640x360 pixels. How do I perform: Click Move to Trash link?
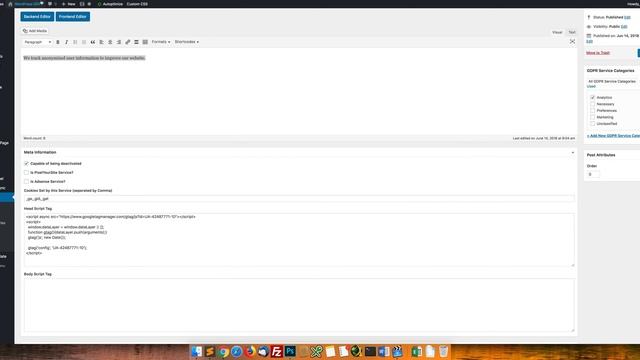598,53
